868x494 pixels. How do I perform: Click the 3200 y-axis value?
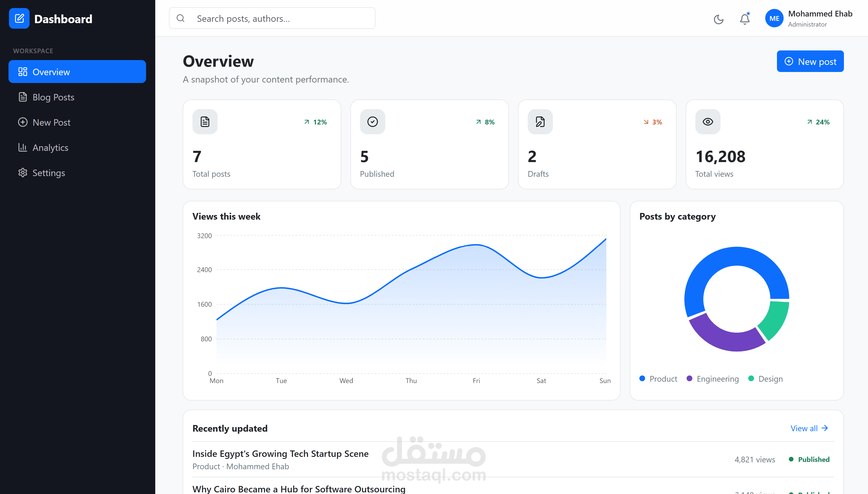pyautogui.click(x=204, y=235)
